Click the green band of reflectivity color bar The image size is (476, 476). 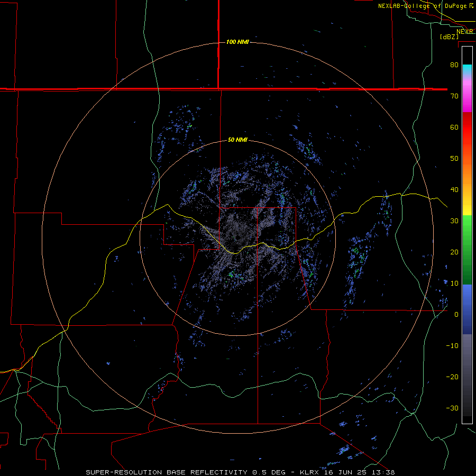(x=467, y=250)
